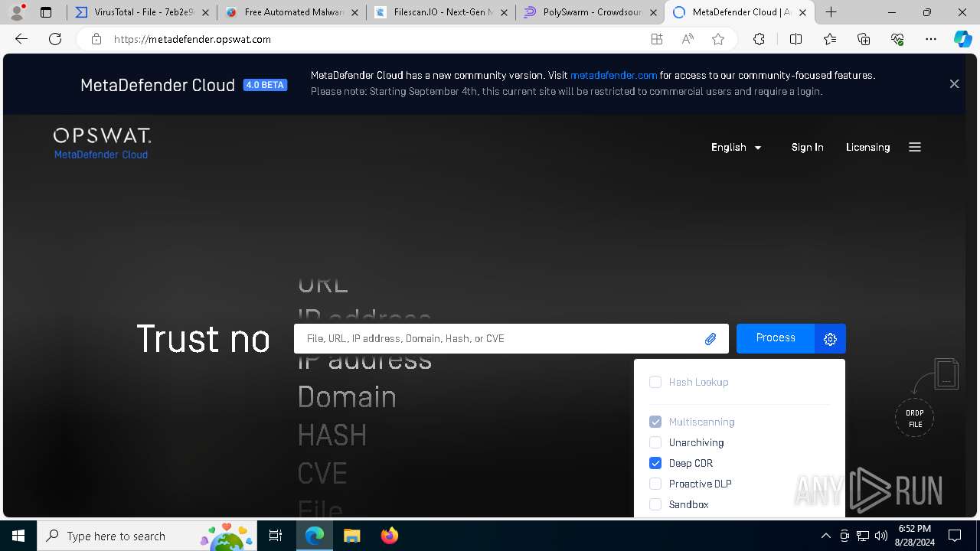Open the browser profile icon
980x551 pixels.
tap(17, 12)
